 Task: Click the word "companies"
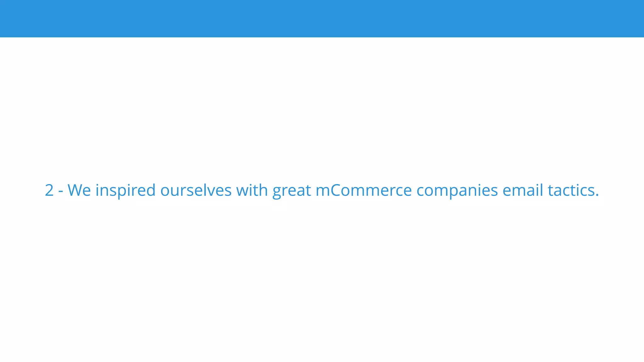click(x=457, y=191)
